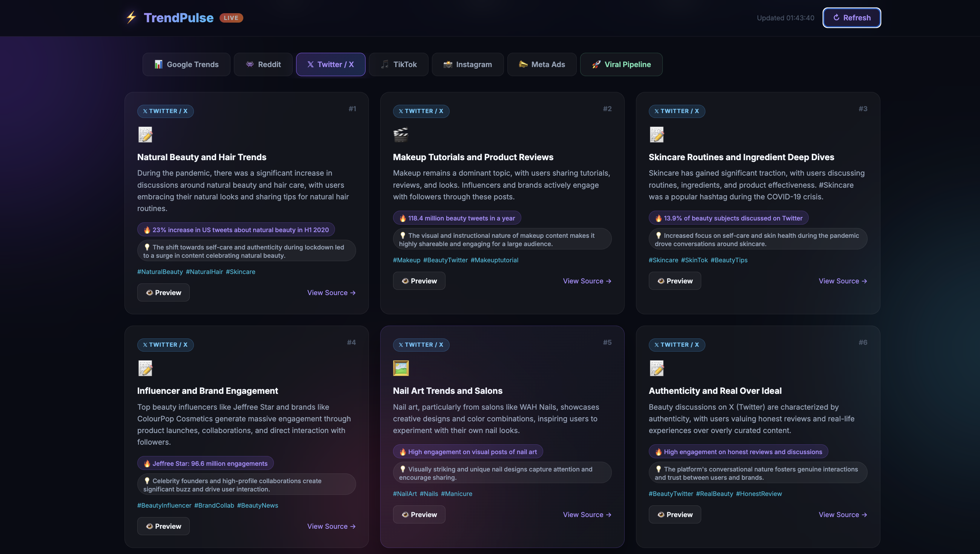Preview the Nail Art Trends card
The height and width of the screenshot is (554, 980).
coord(419,514)
